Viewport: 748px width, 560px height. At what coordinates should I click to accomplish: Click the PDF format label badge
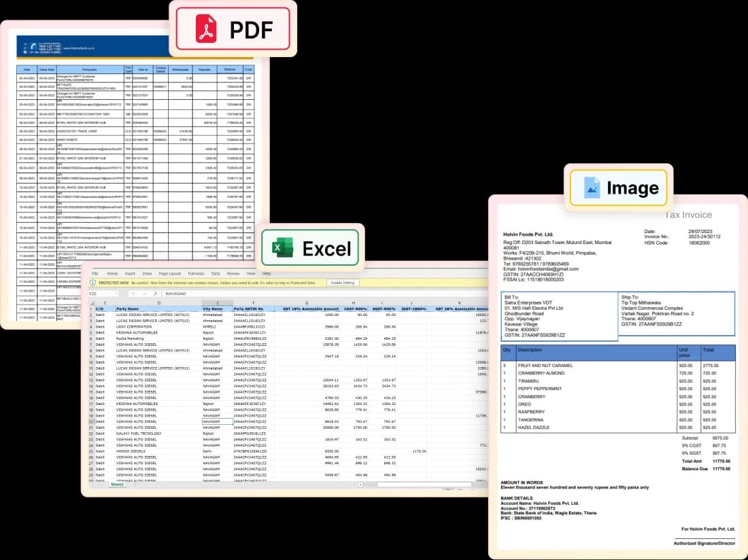(233, 29)
